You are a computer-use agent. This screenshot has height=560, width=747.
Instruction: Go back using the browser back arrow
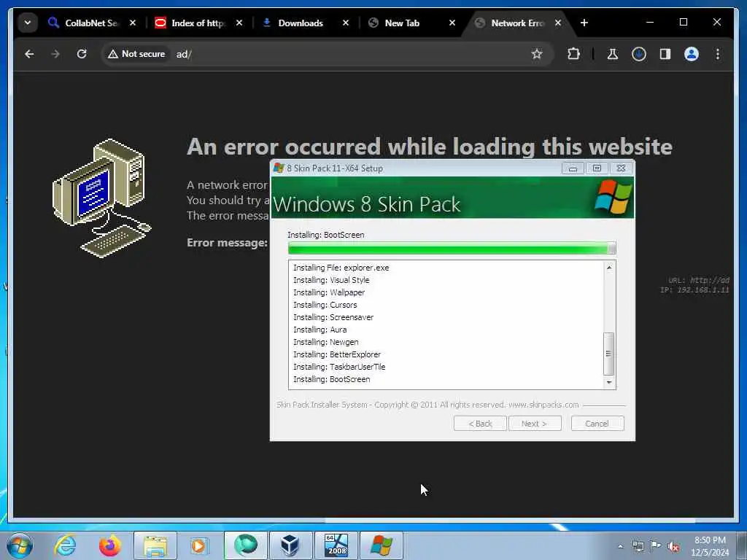pyautogui.click(x=29, y=54)
